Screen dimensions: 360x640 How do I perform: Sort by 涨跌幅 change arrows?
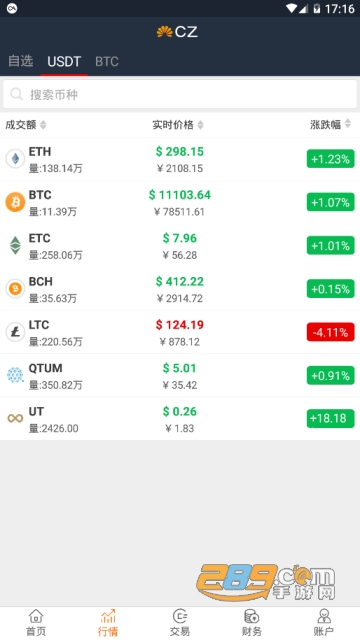pos(348,123)
